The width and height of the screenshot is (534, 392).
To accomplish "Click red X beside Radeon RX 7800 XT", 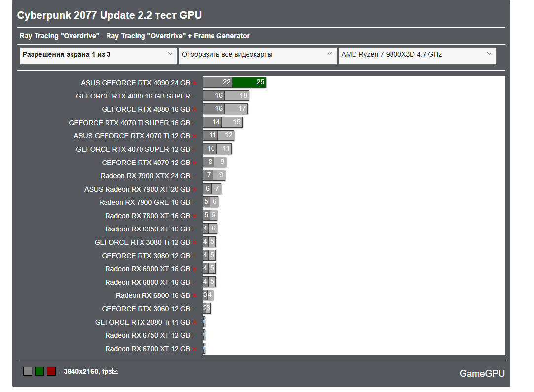I will [x=194, y=216].
